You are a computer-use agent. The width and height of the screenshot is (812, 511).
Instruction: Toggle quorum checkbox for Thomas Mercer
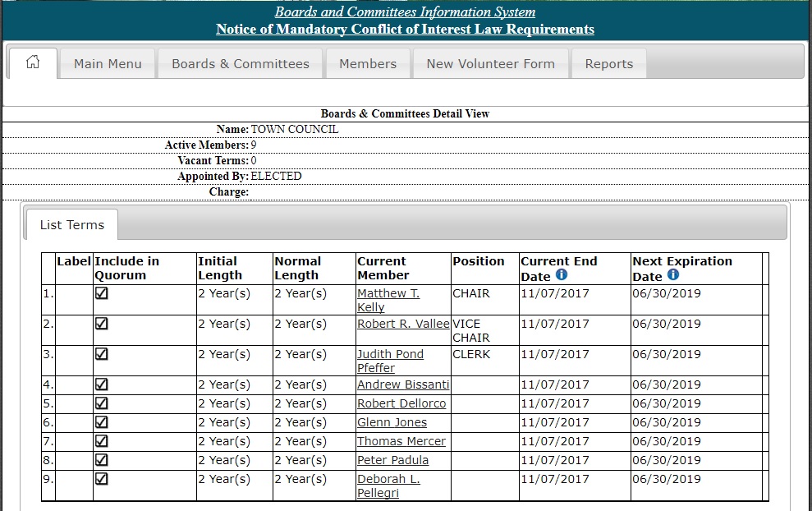tap(102, 441)
